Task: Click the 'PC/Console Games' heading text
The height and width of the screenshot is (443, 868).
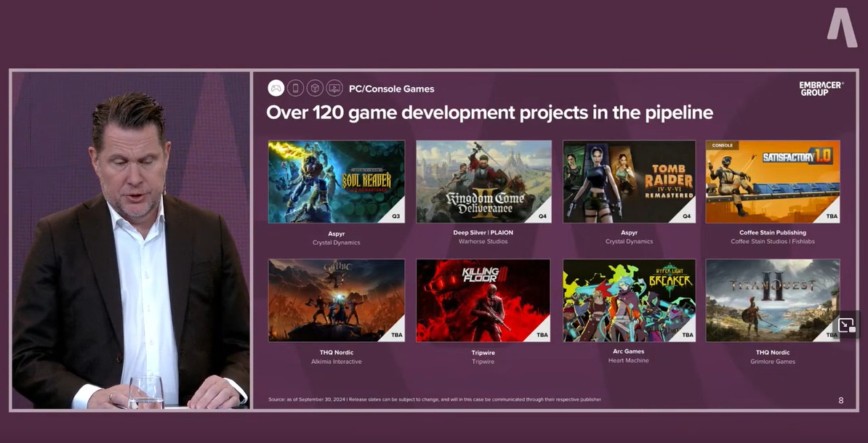Action: (391, 89)
